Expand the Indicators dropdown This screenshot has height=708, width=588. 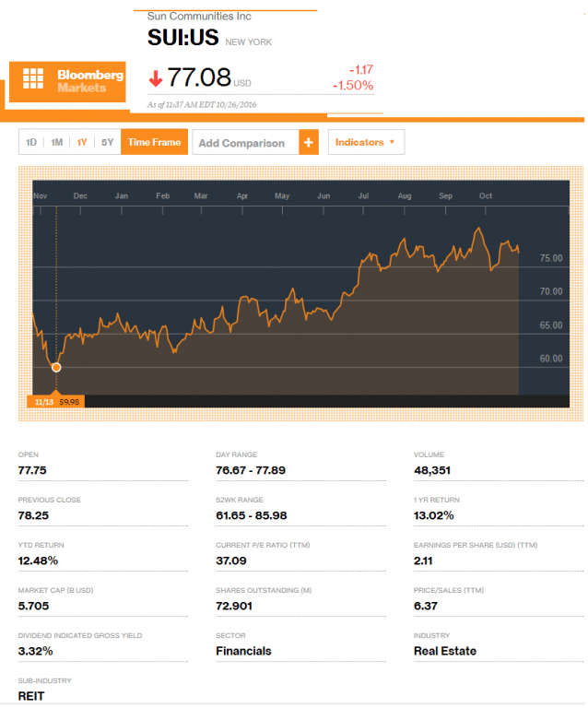pos(366,142)
